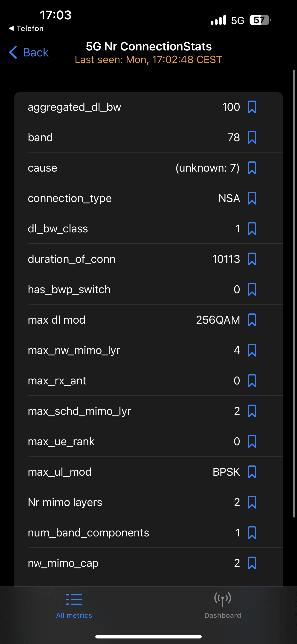Tap bookmark icon for max_nw_mimo_lyr
Image resolution: width=297 pixels, height=644 pixels.
click(252, 350)
